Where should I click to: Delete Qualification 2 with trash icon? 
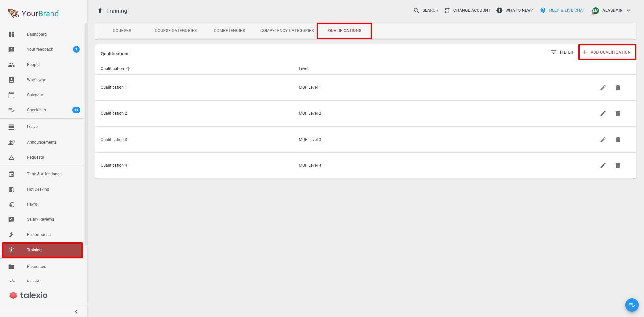[x=618, y=113]
